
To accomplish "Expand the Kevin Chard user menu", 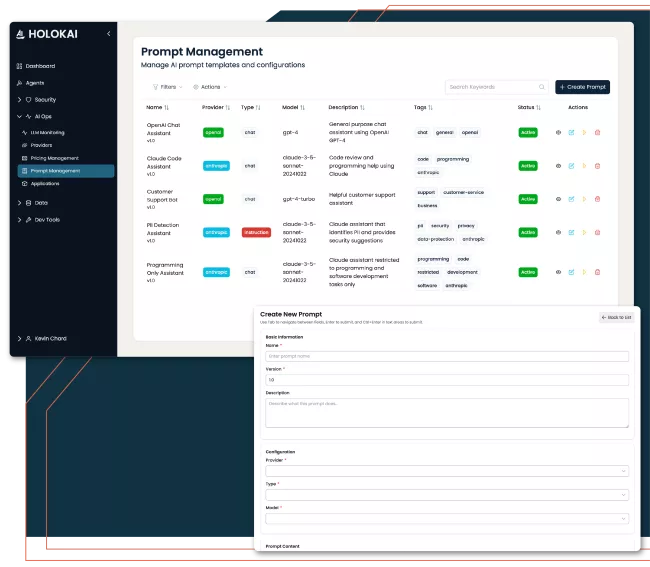I will click(x=42, y=338).
